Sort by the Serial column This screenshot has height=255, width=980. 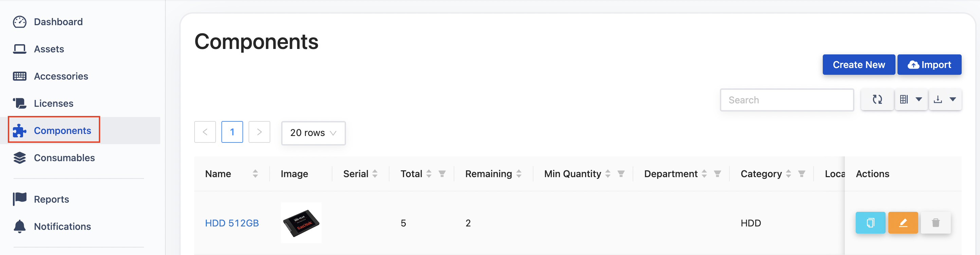(x=375, y=174)
